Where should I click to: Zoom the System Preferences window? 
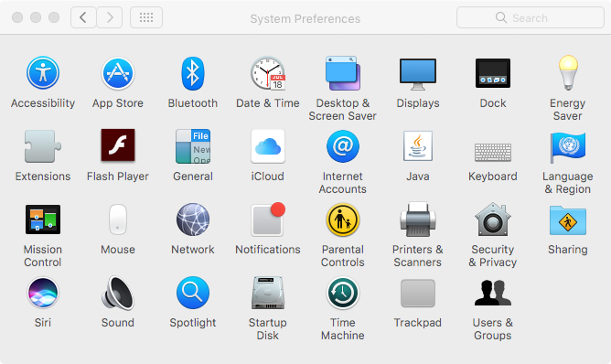click(x=54, y=17)
